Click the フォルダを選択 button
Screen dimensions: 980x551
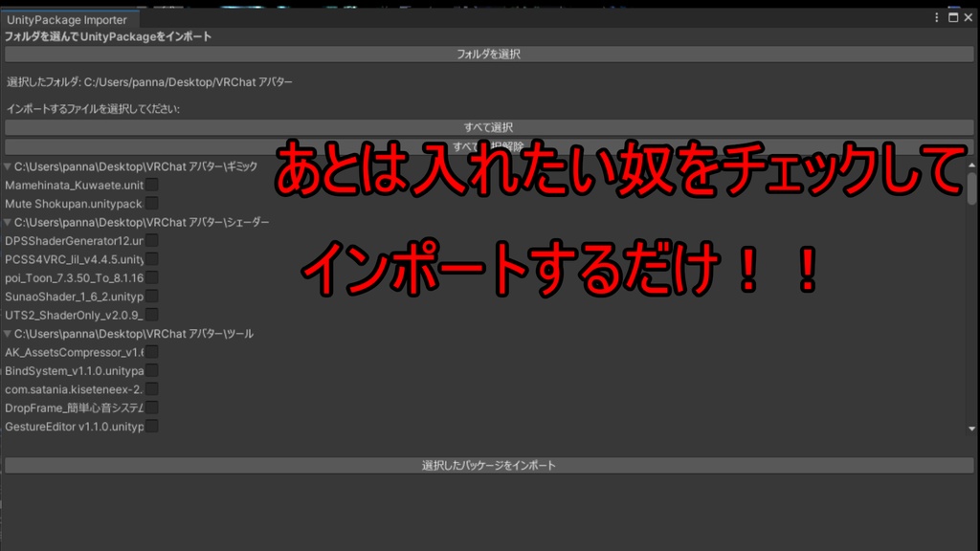pos(490,55)
